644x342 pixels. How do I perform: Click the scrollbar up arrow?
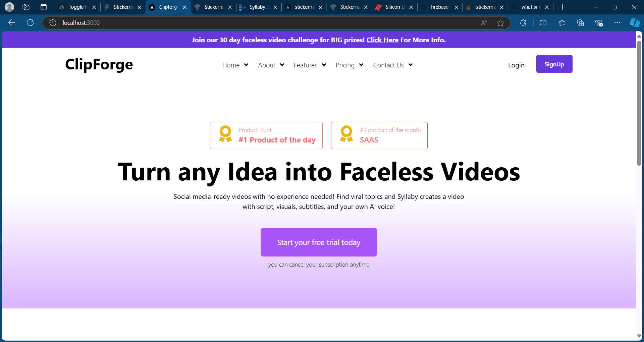[639, 36]
